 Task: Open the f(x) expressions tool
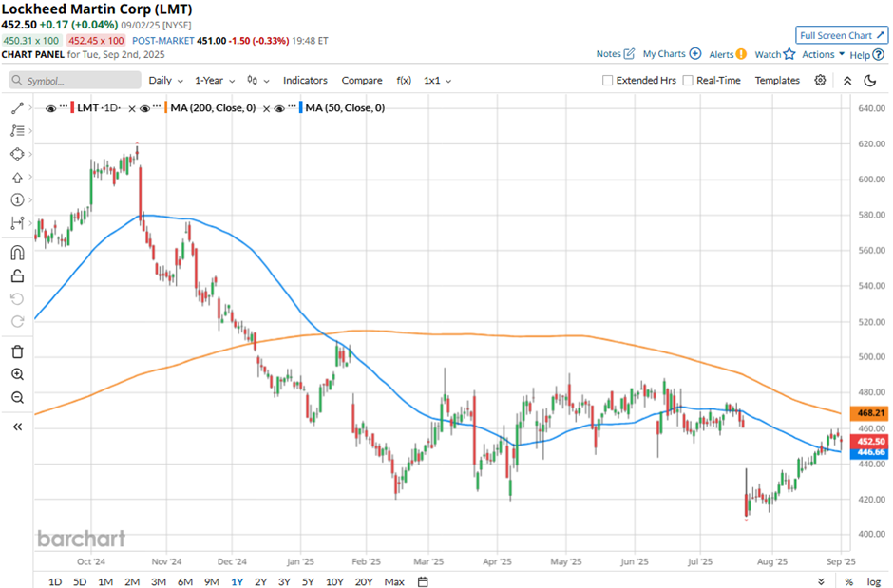coord(404,80)
